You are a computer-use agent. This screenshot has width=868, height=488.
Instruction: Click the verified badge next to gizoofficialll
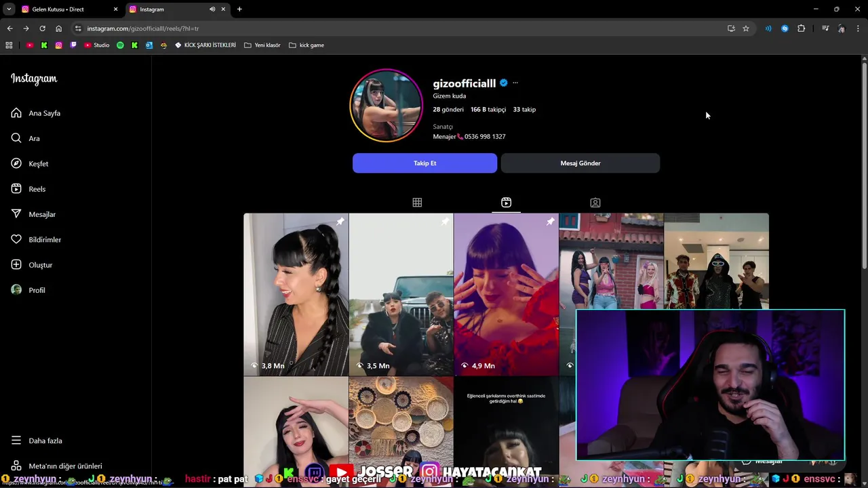click(x=504, y=83)
